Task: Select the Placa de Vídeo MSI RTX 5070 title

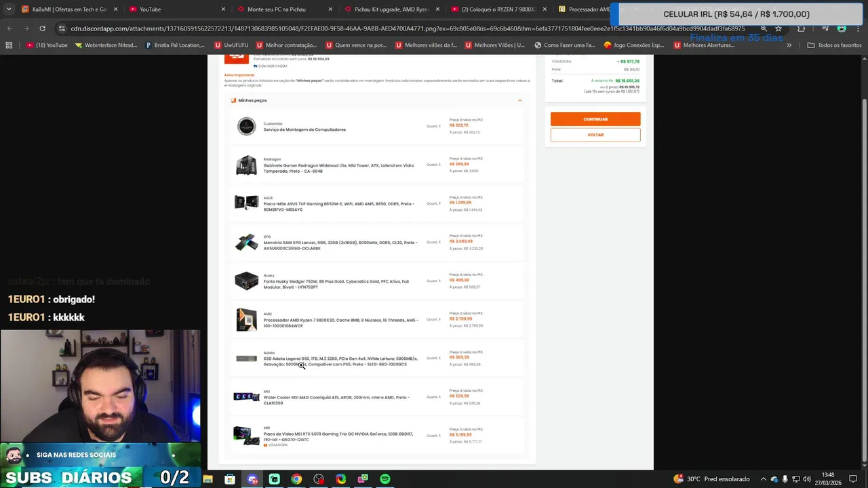Action: [x=338, y=436]
